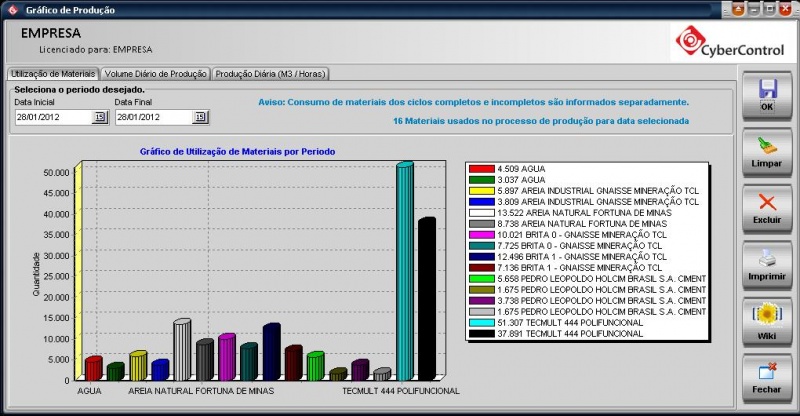Click the Quantidade axis title
The width and height of the screenshot is (800, 416).
tap(36, 275)
